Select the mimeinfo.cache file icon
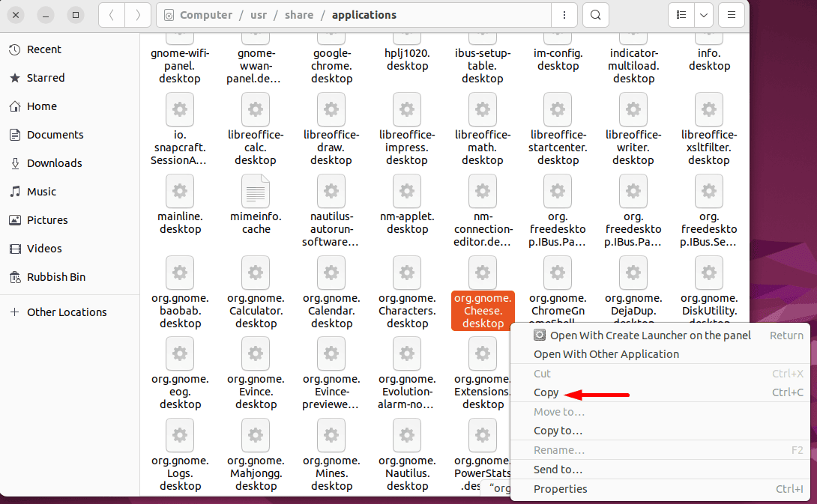The width and height of the screenshot is (817, 504). [x=256, y=191]
